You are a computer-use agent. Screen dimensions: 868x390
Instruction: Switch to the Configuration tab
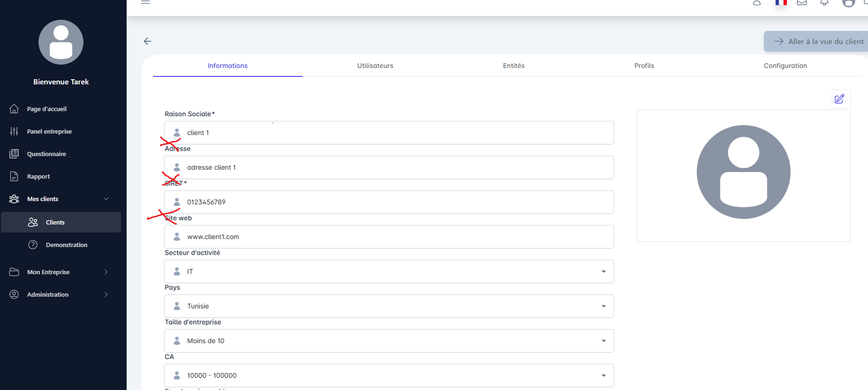(x=785, y=66)
